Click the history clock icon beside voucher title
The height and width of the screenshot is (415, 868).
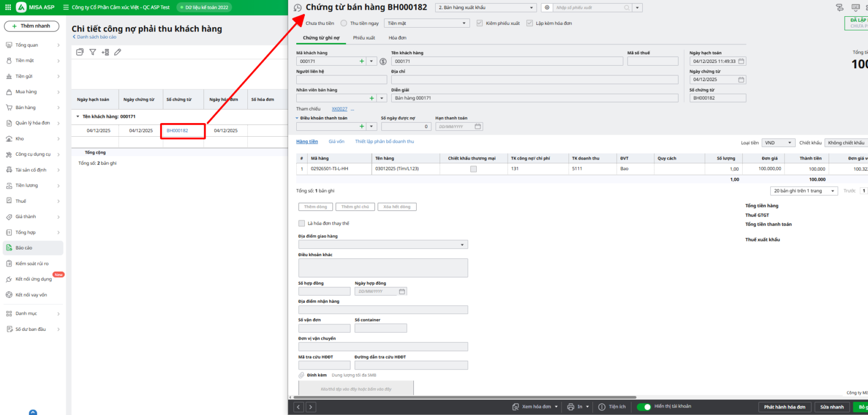point(297,8)
